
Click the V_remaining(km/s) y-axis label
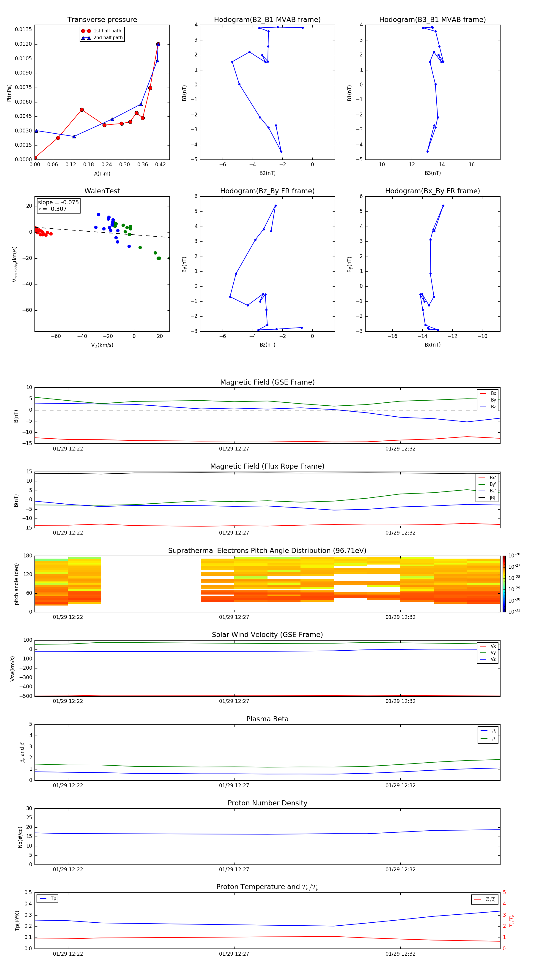tap(15, 264)
